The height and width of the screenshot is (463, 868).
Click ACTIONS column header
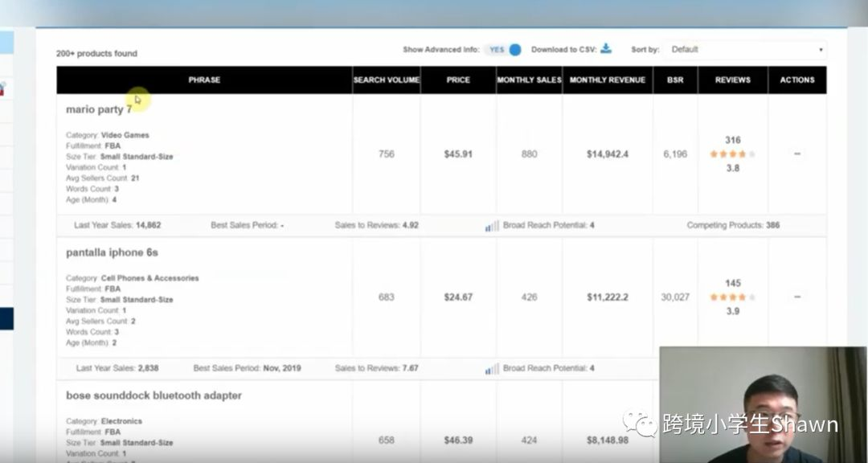click(x=797, y=80)
